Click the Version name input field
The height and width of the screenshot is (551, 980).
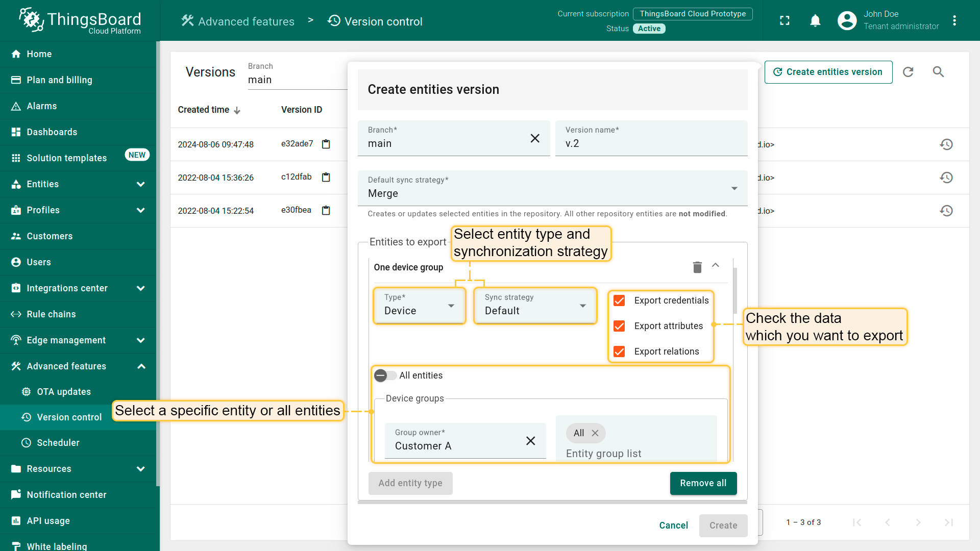click(651, 143)
